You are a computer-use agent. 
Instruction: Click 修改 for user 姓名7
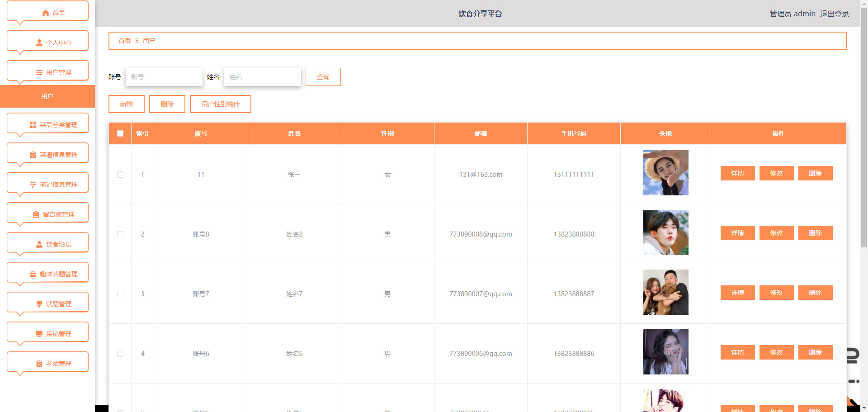point(777,293)
